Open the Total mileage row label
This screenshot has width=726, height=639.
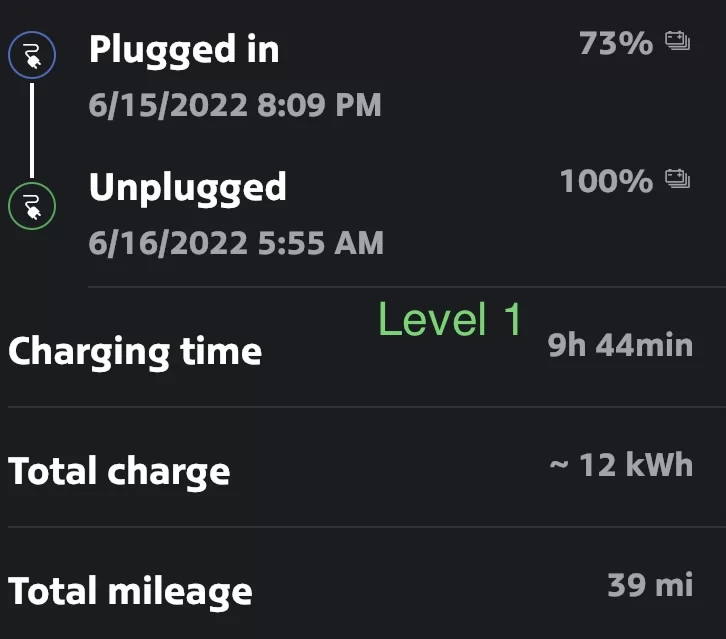click(x=130, y=590)
